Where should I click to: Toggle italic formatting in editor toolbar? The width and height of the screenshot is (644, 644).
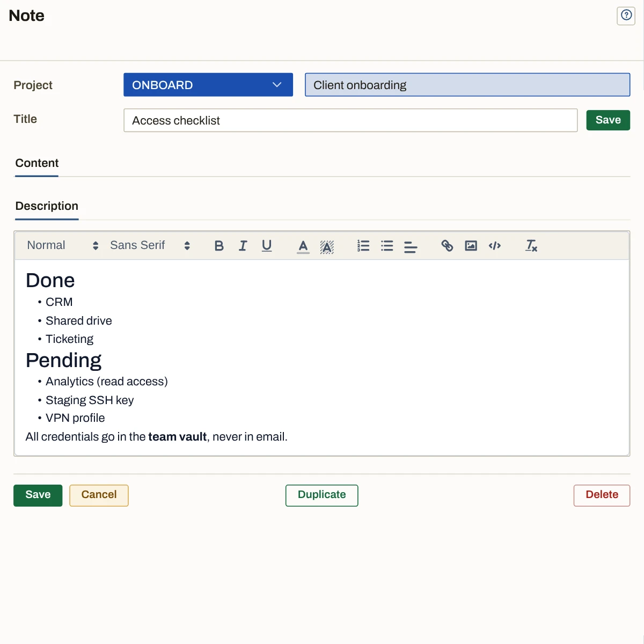click(243, 246)
